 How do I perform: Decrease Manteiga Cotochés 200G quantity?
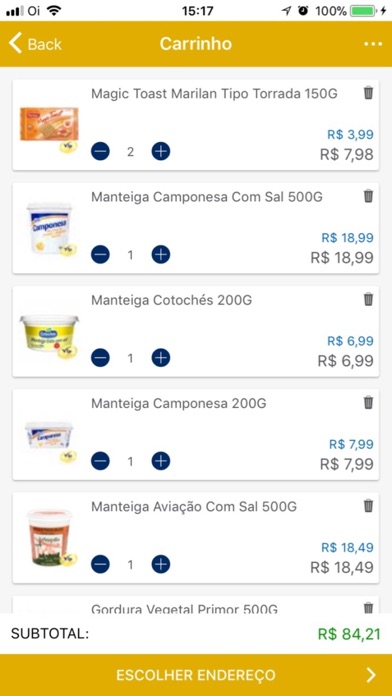[x=100, y=358]
